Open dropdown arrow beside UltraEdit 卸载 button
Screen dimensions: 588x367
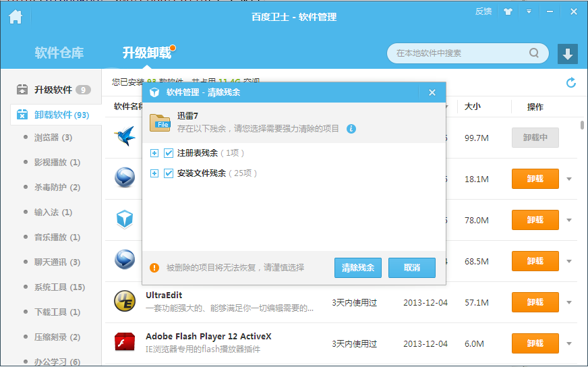(x=569, y=302)
